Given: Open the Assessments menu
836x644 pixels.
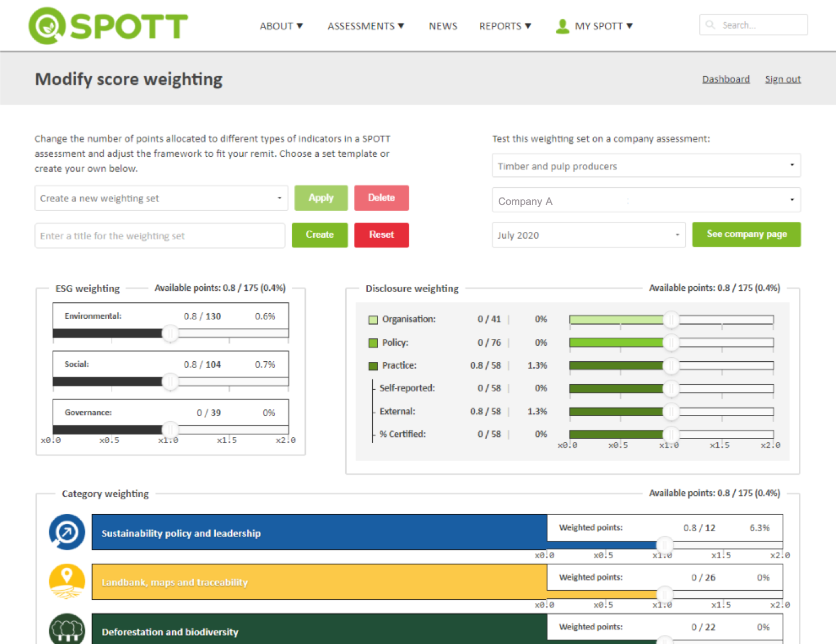Looking at the screenshot, I should 366,26.
